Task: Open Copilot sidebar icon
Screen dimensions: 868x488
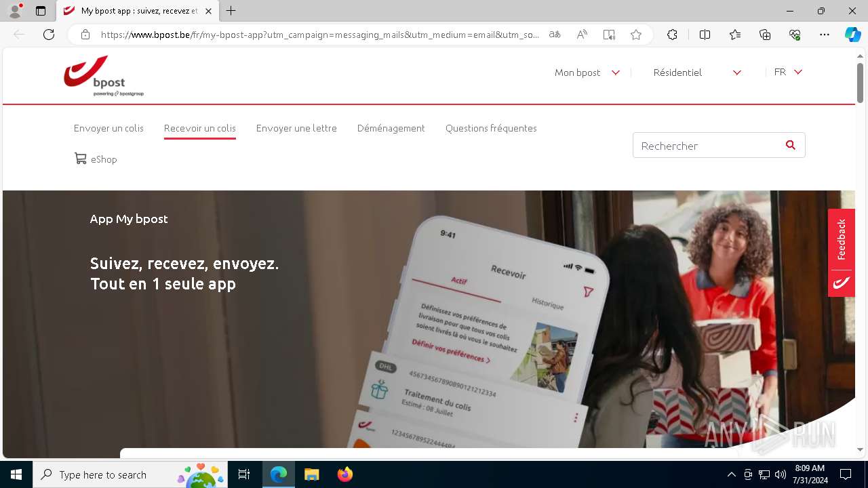Action: [x=852, y=35]
